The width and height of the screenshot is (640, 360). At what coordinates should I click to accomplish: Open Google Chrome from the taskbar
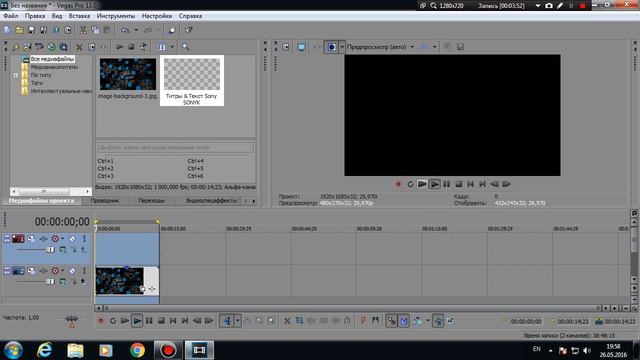137,350
